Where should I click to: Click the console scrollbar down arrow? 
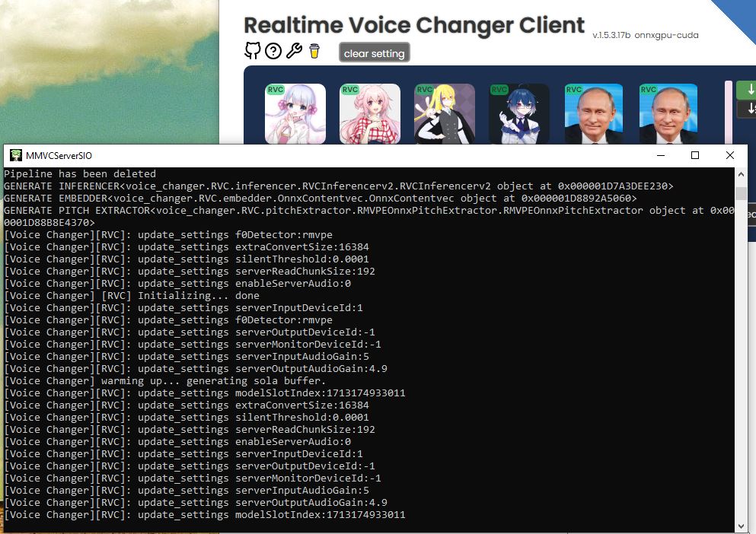[x=741, y=526]
